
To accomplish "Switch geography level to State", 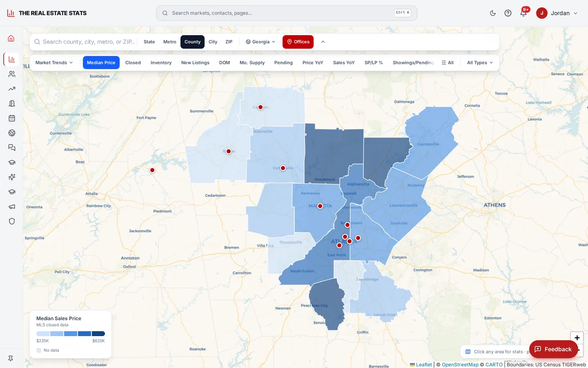I will [x=149, y=42].
